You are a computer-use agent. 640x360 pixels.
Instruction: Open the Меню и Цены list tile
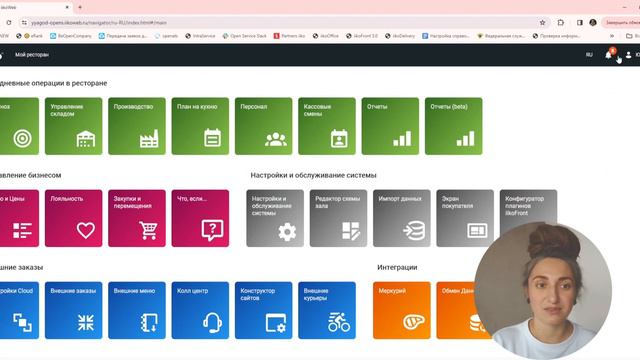click(x=19, y=218)
